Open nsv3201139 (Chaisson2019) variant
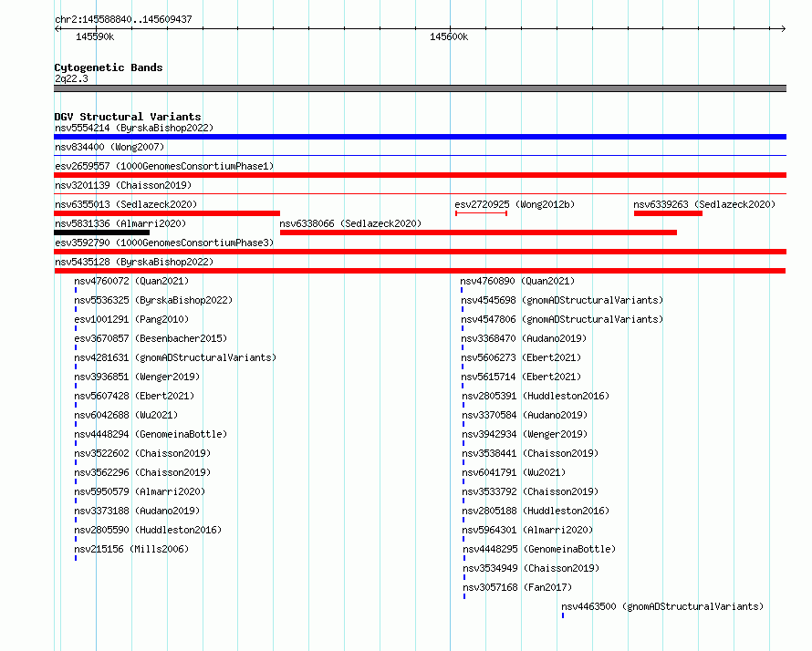 click(123, 185)
